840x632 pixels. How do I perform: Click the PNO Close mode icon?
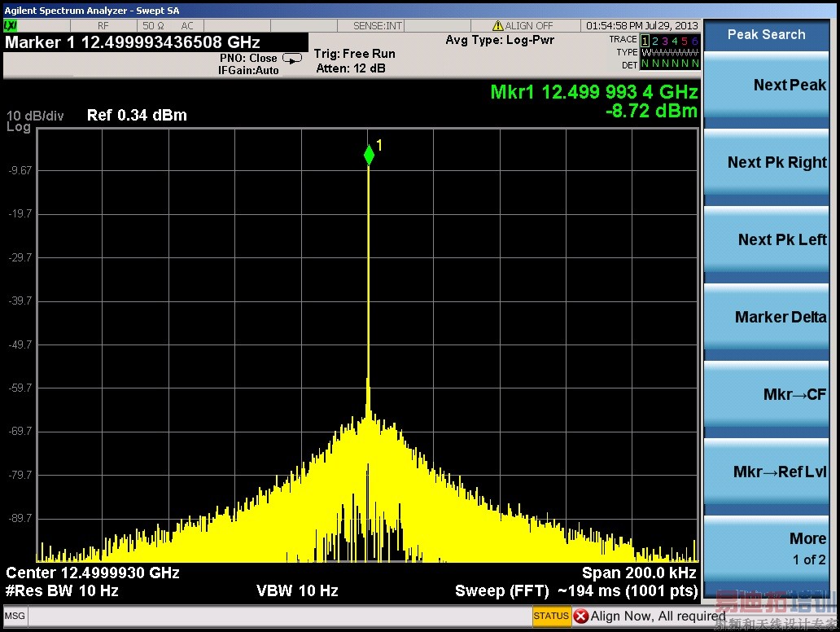(291, 59)
